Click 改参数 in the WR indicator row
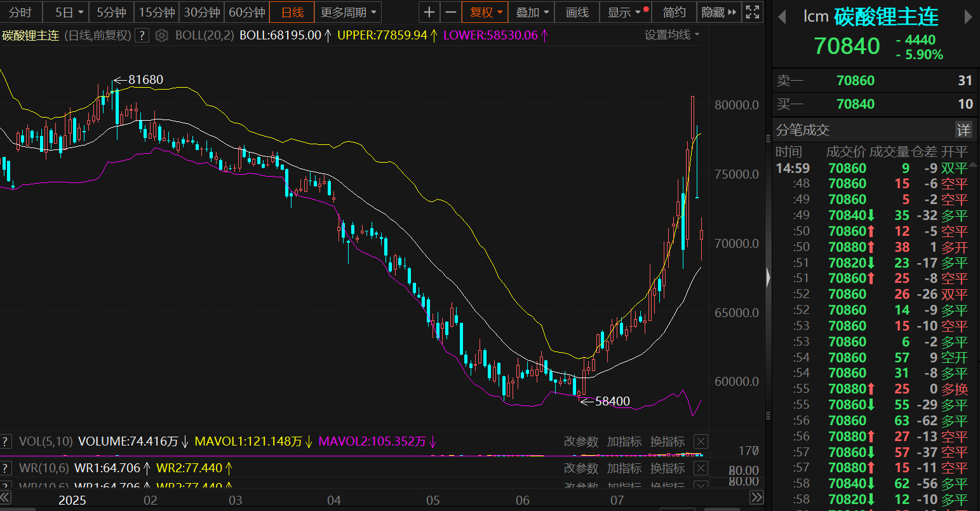Viewport: 980px width, 511px height. (581, 468)
